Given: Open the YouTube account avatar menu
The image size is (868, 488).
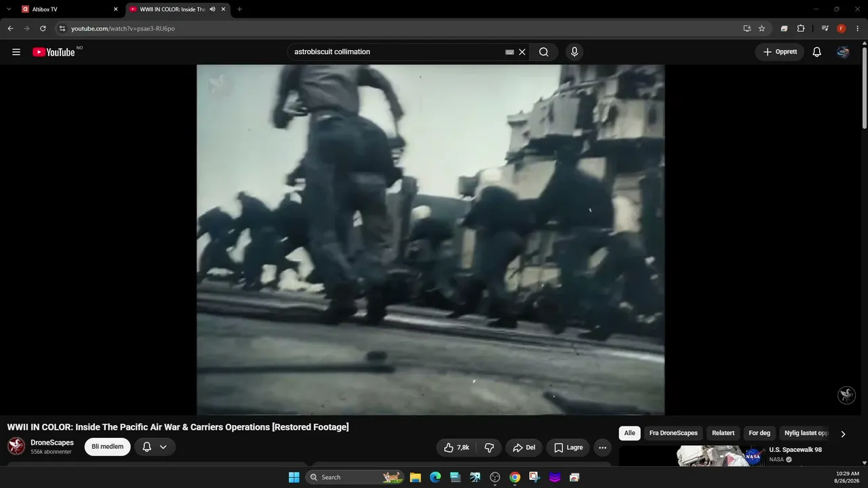Looking at the screenshot, I should pos(843,52).
